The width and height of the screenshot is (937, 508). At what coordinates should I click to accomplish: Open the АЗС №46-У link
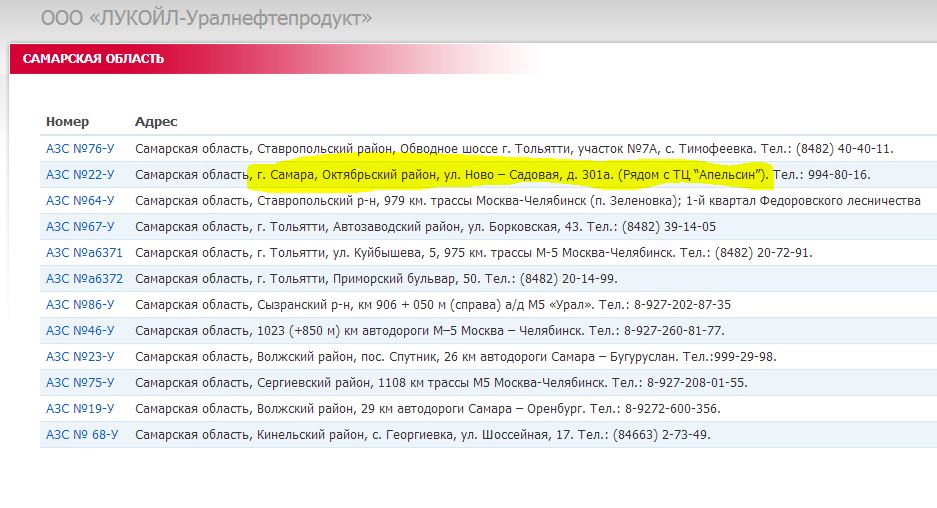(x=80, y=330)
